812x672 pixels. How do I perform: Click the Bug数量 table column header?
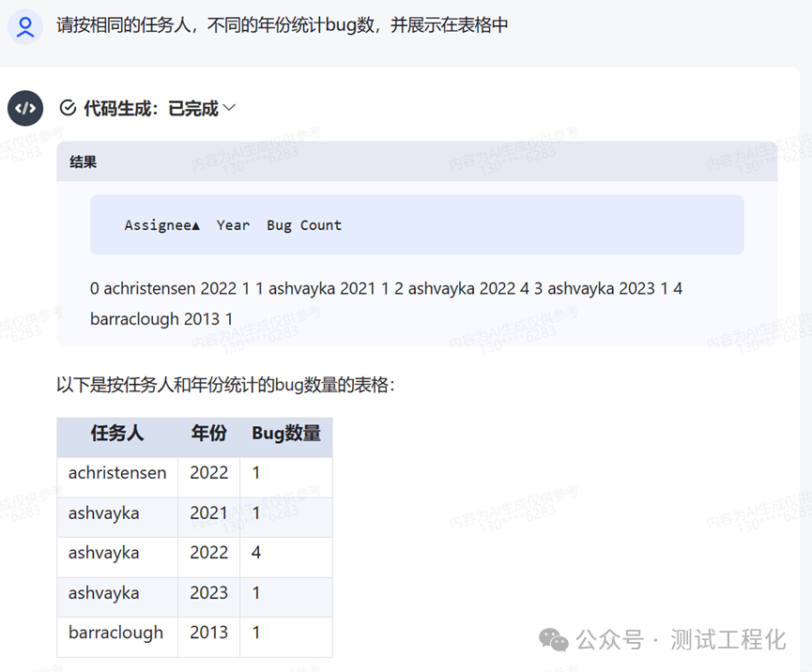point(286,434)
